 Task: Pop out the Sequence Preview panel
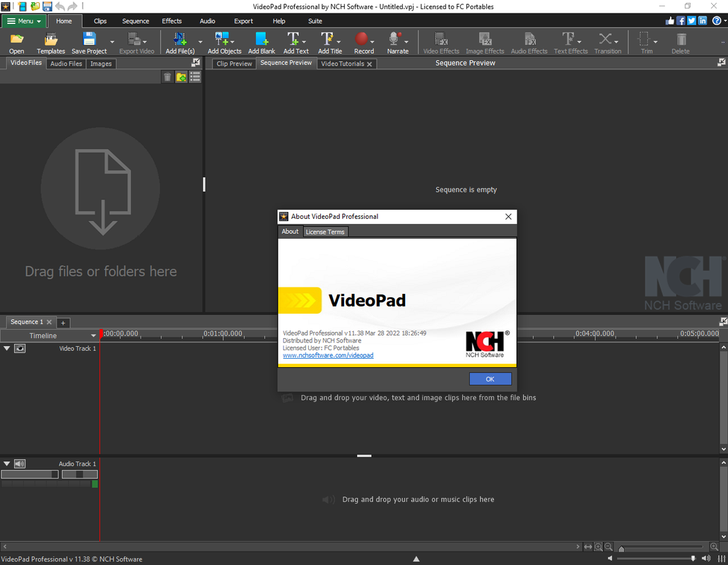coord(722,63)
